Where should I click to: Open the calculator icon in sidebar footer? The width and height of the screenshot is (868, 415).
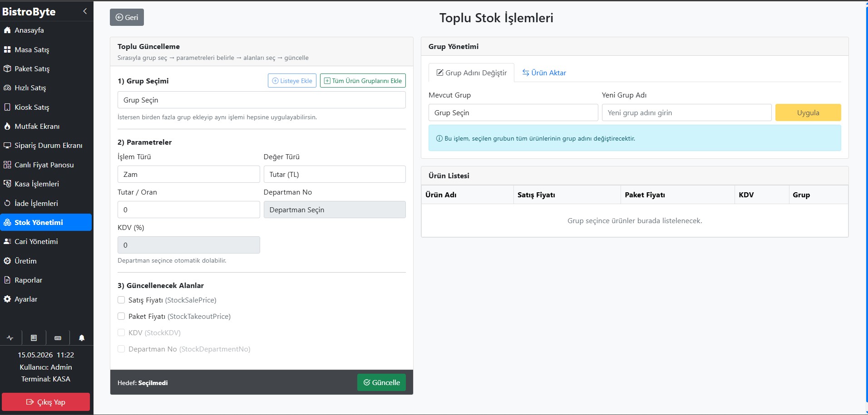point(34,338)
